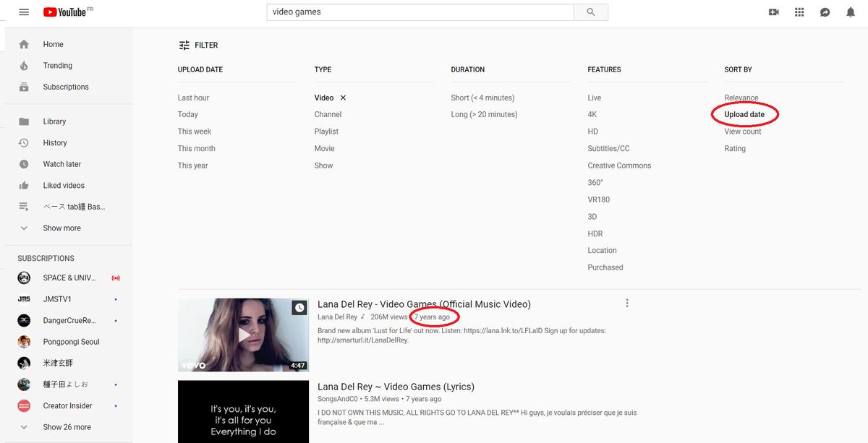Viewport: 868px width, 443px height.
Task: Click the History clock icon
Action: 24,143
